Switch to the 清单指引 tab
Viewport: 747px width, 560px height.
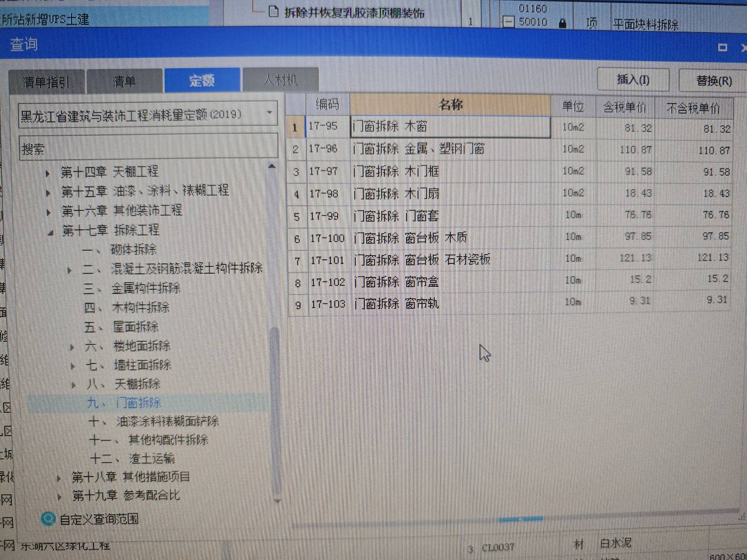tap(47, 81)
